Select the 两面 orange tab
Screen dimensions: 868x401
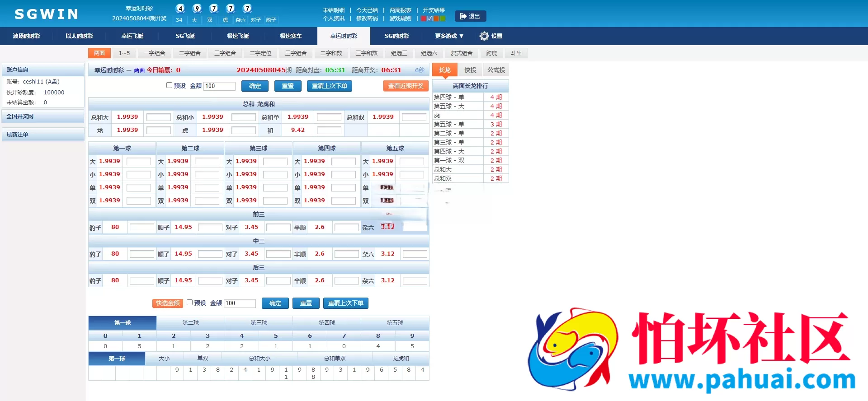coord(99,53)
